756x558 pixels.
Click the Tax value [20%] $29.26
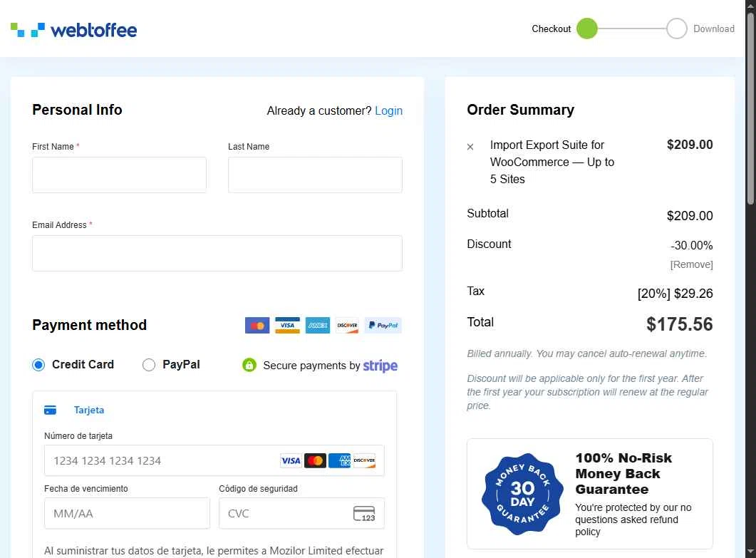point(675,293)
